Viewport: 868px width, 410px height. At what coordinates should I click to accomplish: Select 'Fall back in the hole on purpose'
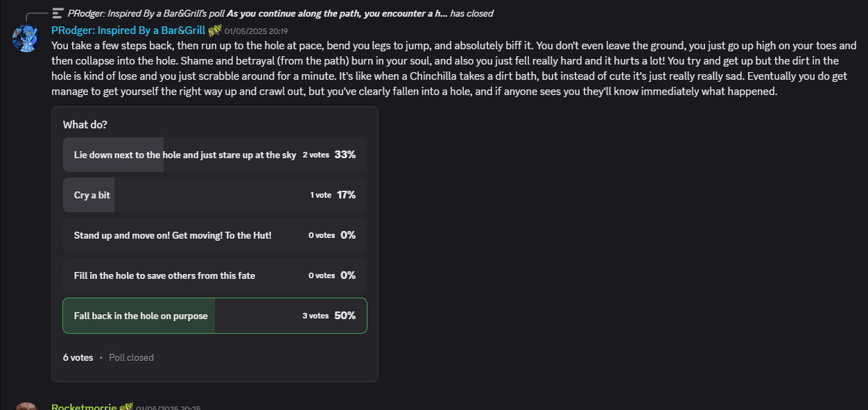[215, 316]
